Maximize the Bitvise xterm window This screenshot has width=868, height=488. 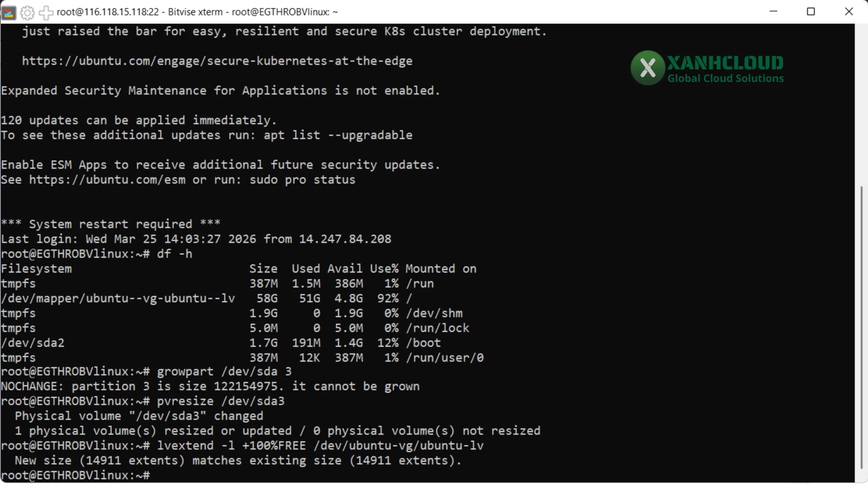(811, 12)
